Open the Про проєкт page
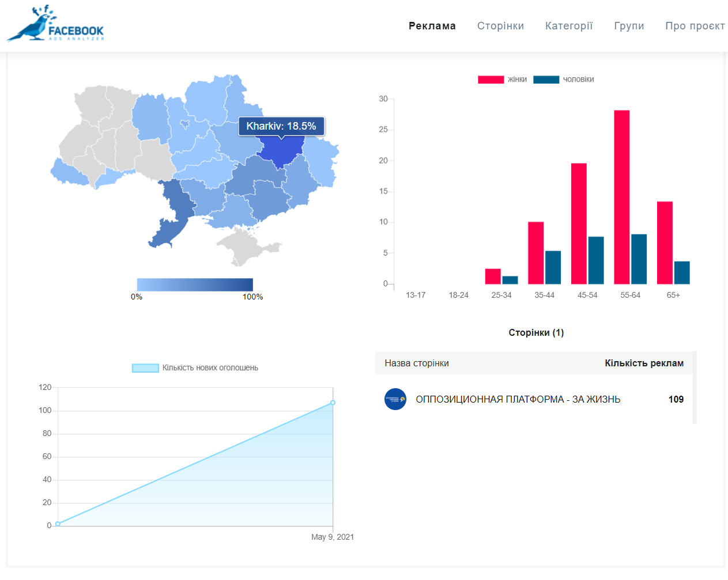The width and height of the screenshot is (728, 580). point(695,26)
